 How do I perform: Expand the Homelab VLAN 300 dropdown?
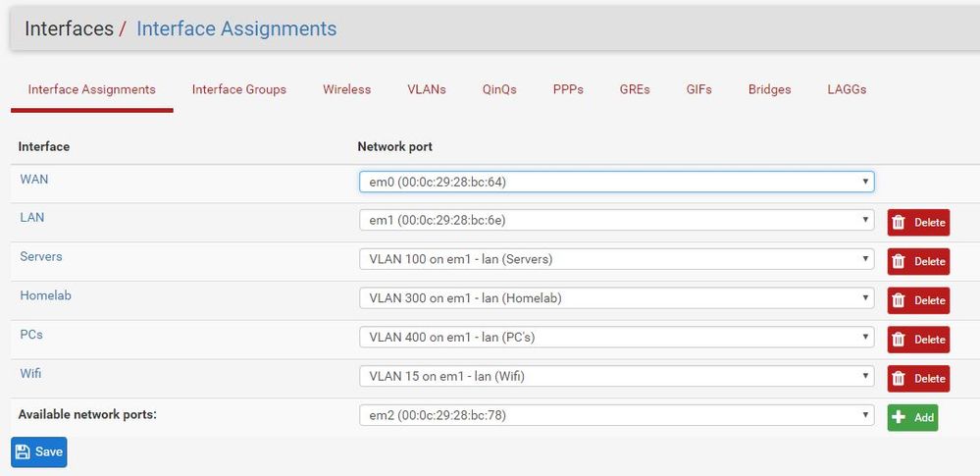pos(616,298)
